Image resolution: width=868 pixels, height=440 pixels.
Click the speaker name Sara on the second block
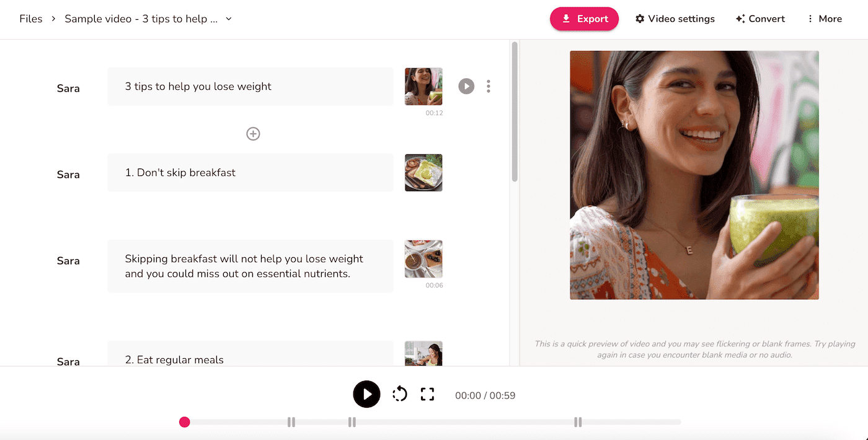click(68, 174)
